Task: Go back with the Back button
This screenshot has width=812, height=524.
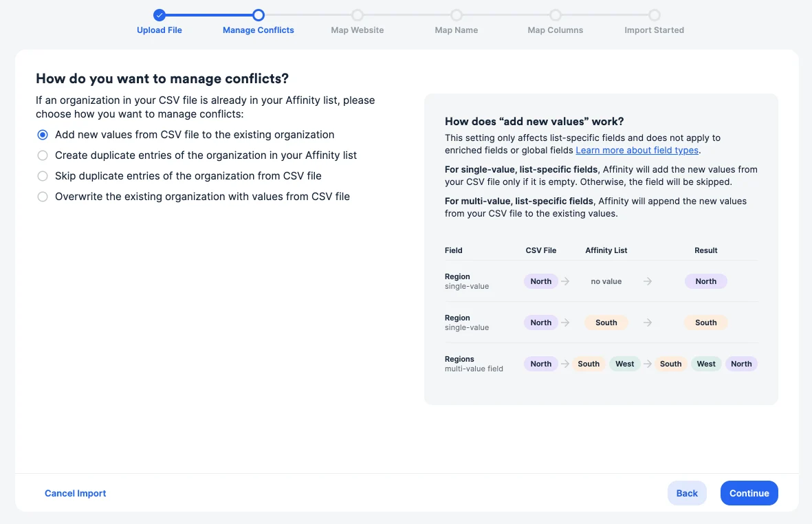Action: pos(687,493)
